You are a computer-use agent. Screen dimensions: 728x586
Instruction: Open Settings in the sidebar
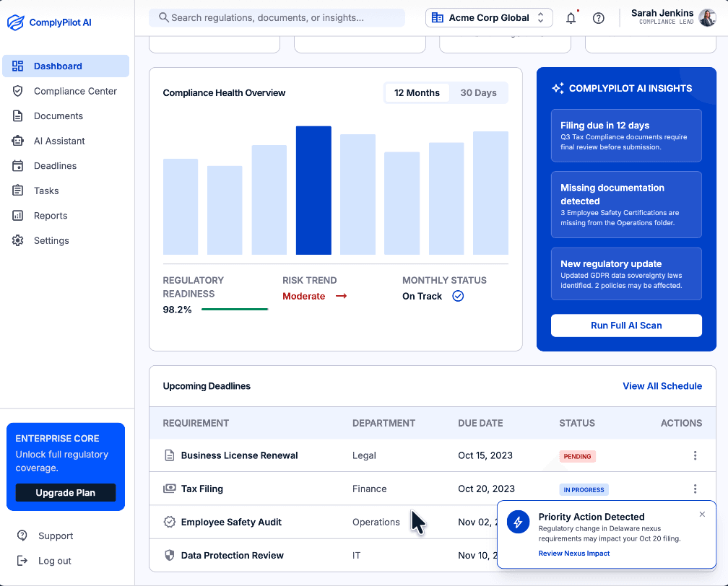[66, 240]
